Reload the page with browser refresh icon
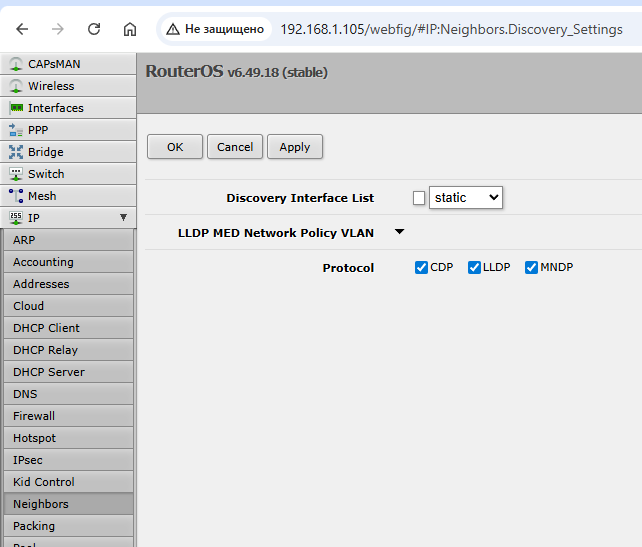642x547 pixels. click(94, 29)
